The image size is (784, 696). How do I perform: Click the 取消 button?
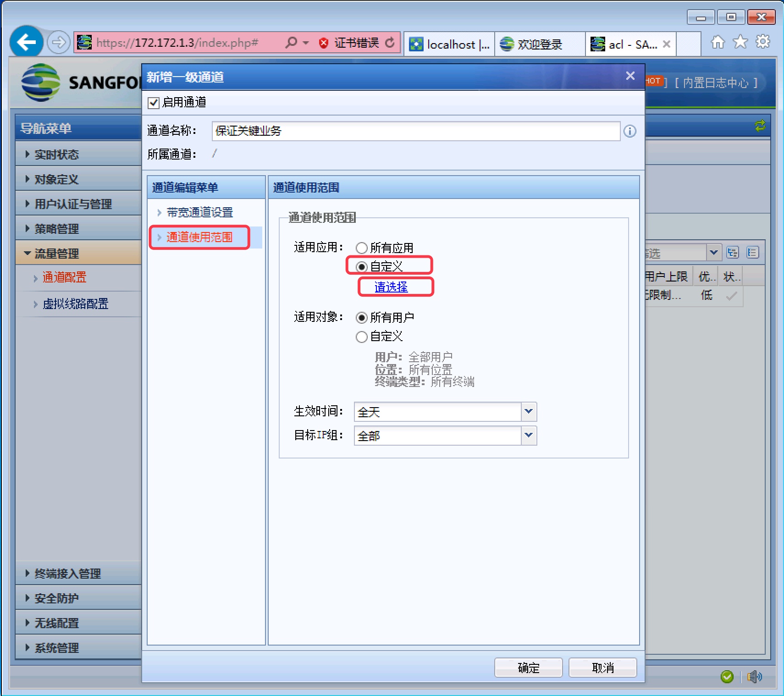(x=603, y=668)
